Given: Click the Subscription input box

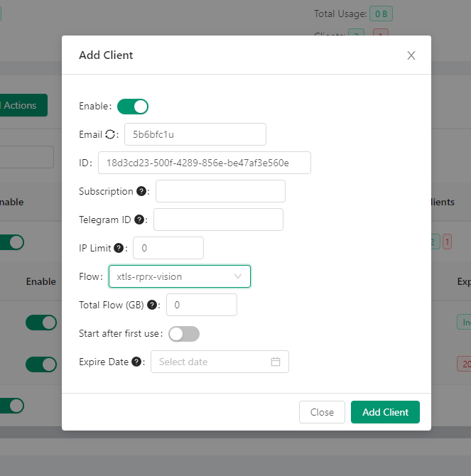Looking at the screenshot, I should 220,191.
